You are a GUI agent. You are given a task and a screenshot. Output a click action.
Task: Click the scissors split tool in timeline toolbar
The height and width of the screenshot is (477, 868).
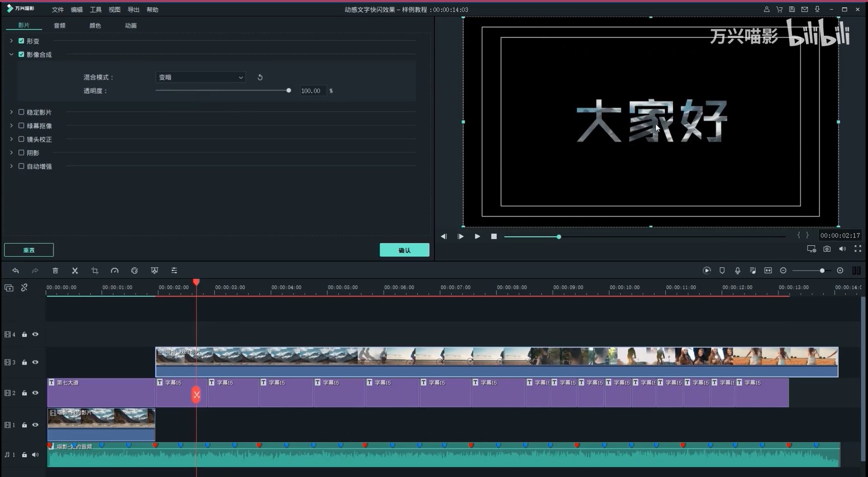pos(75,270)
